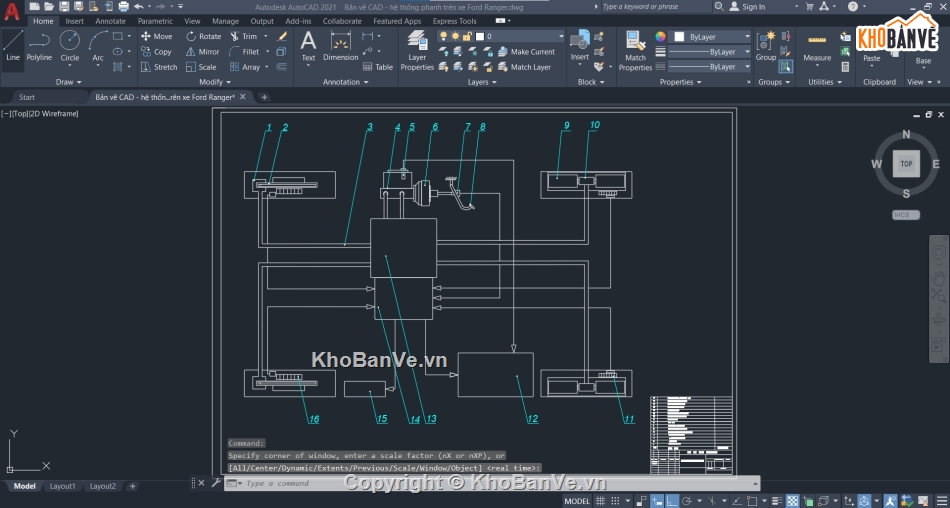Click Match Layer button
Viewport: 950px width, 508px height.
[525, 67]
